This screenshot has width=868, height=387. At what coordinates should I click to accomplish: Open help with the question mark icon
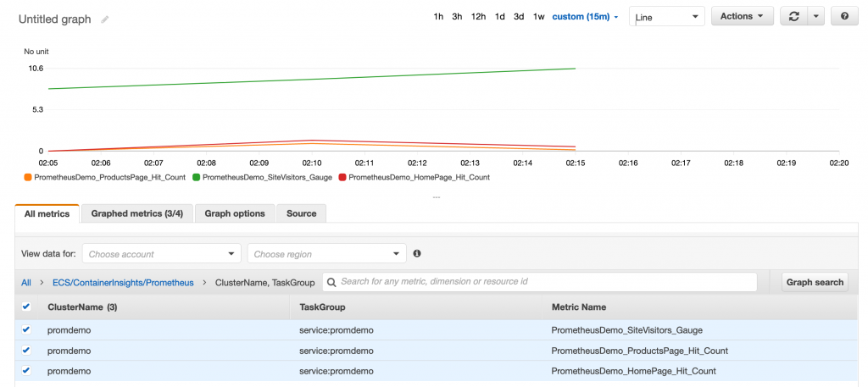pyautogui.click(x=844, y=17)
